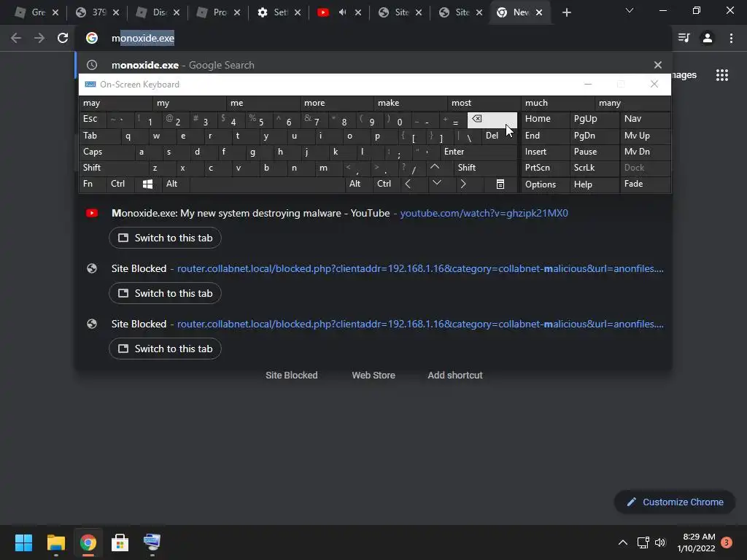Click the Chrome reload button
Image resolution: width=747 pixels, height=560 pixels.
tap(63, 38)
